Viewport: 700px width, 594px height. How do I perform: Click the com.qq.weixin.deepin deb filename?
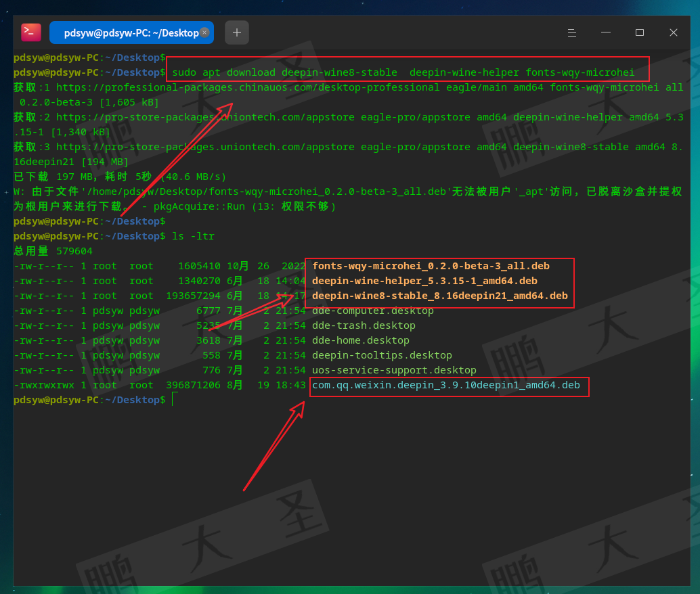(445, 385)
